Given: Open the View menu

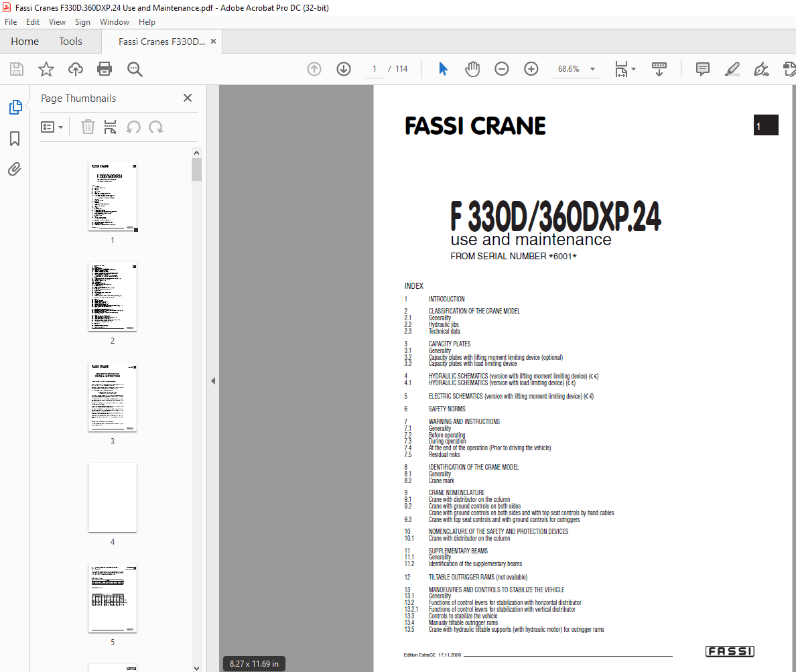Looking at the screenshot, I should (57, 21).
